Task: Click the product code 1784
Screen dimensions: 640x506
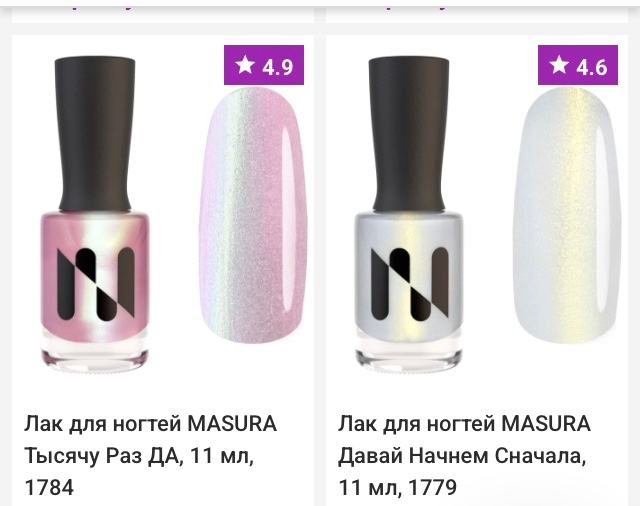Action: click(49, 487)
